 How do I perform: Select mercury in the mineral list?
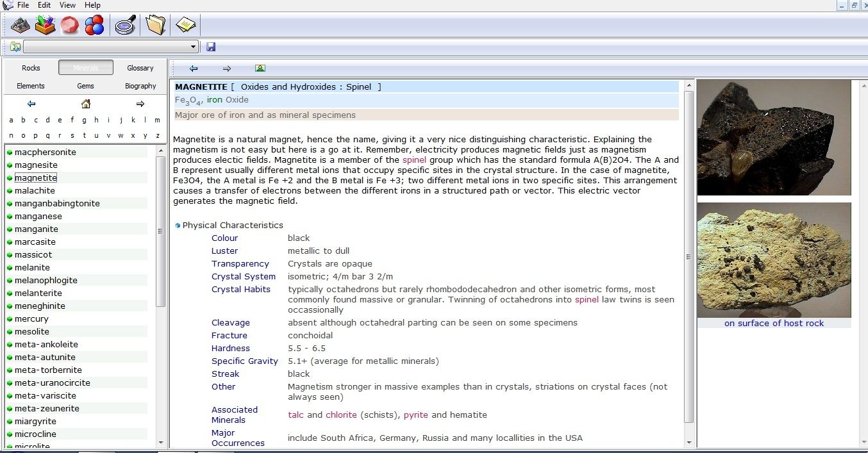31,319
